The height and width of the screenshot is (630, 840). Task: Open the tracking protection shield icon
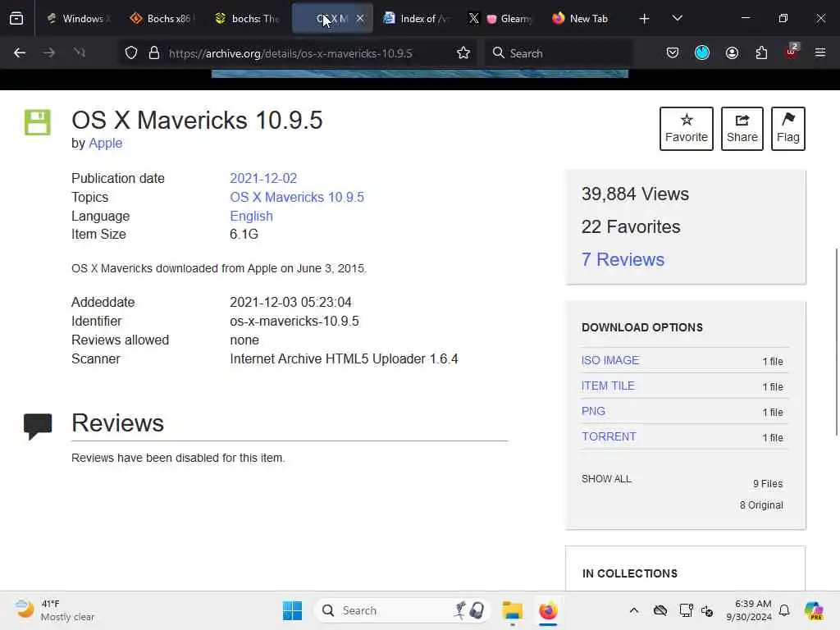click(131, 52)
